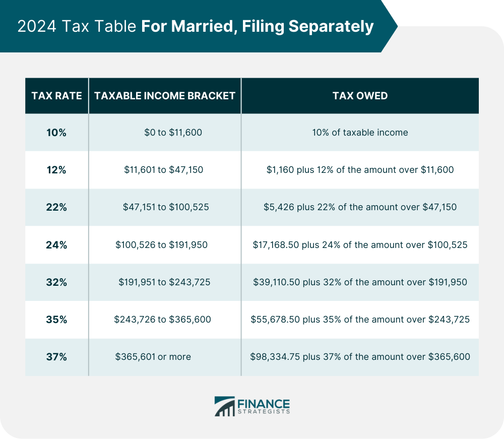This screenshot has height=439, width=504.
Task: Click the $365,601 or more bracket
Action: (153, 357)
